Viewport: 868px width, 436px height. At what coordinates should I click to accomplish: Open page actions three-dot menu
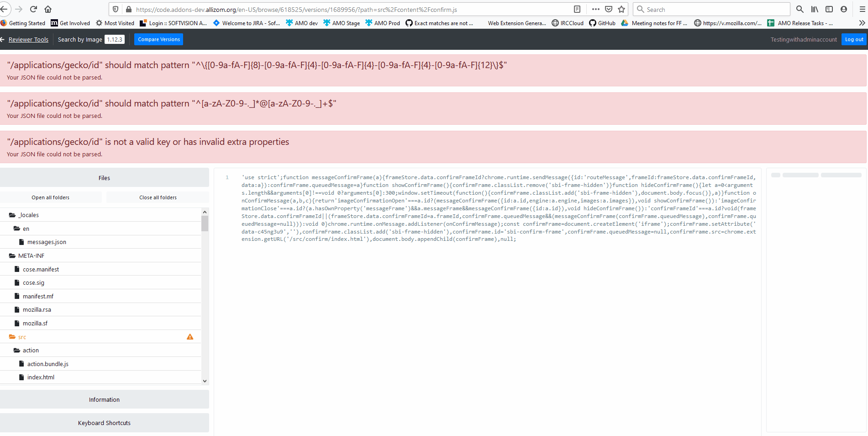(596, 9)
